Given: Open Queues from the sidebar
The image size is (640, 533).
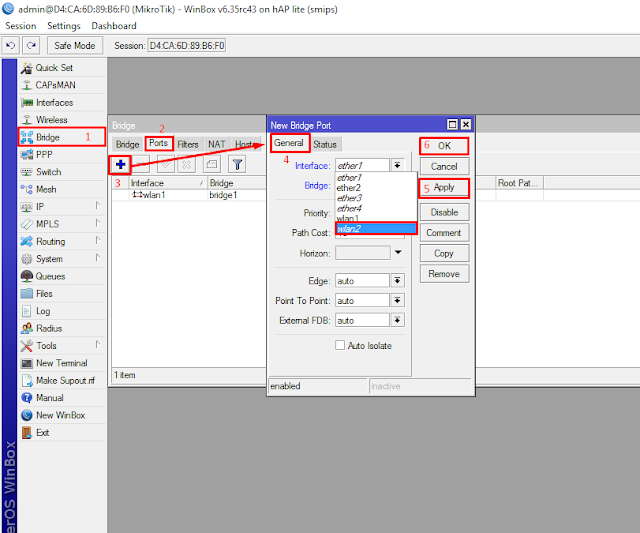Looking at the screenshot, I should 62,276.
